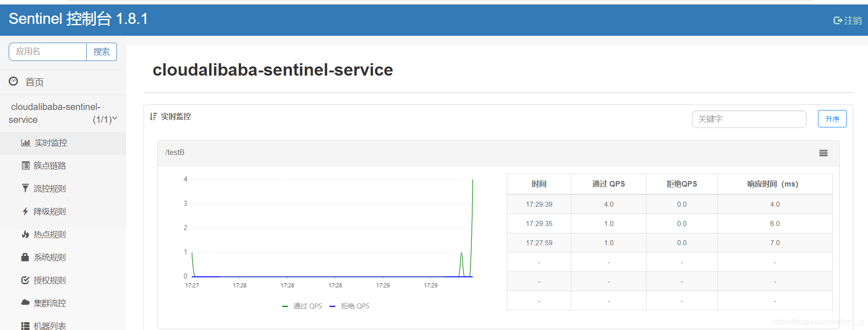Toggle the 通过 QPS legend entry
Screen dimensions: 868x330
point(302,306)
